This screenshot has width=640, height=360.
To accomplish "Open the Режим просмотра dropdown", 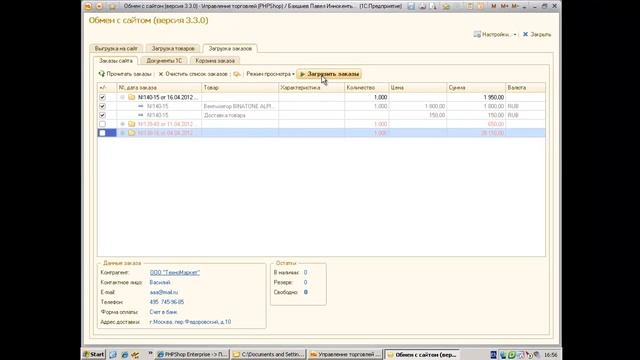I will point(270,74).
